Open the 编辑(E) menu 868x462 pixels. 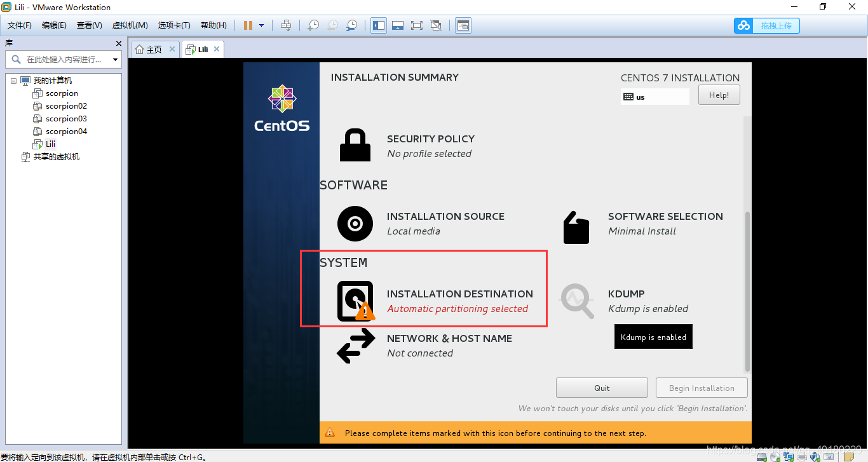54,25
